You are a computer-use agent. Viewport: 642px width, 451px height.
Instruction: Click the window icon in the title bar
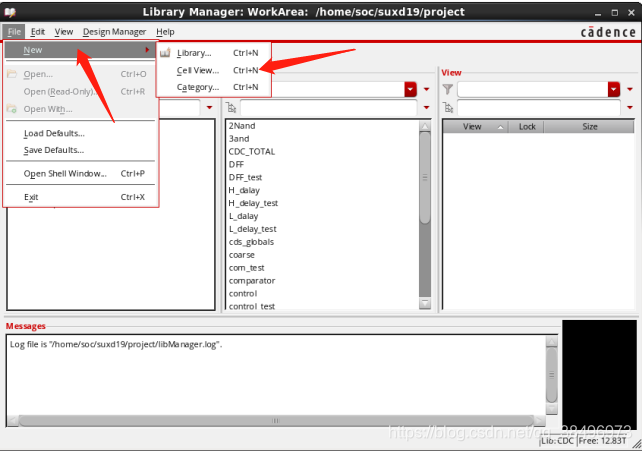point(11,11)
